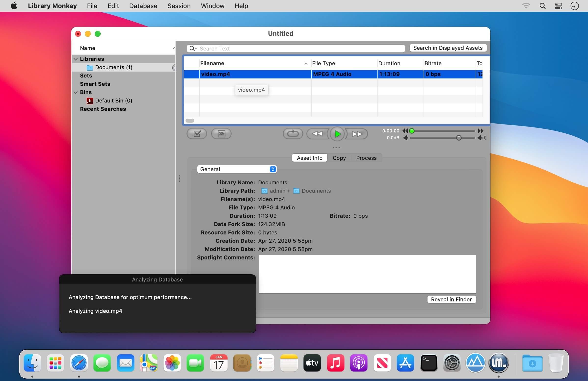Click Reveal in Finder button

point(451,299)
